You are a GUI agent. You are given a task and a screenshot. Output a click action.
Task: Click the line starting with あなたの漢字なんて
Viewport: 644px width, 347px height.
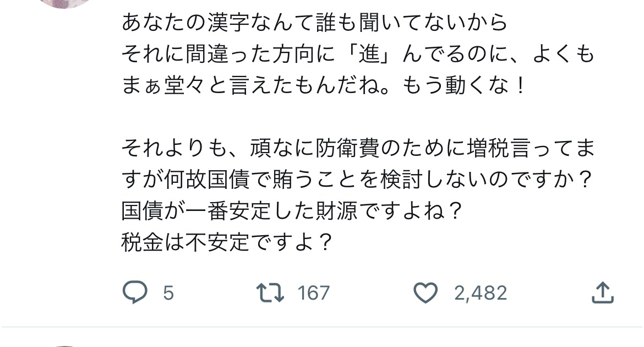pos(314,23)
